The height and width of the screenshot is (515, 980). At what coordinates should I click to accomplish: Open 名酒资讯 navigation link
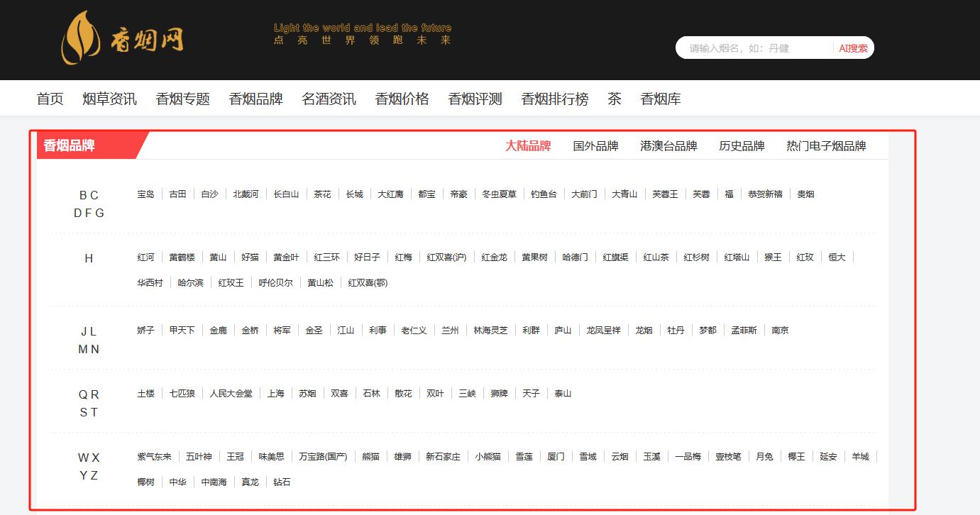(x=329, y=99)
